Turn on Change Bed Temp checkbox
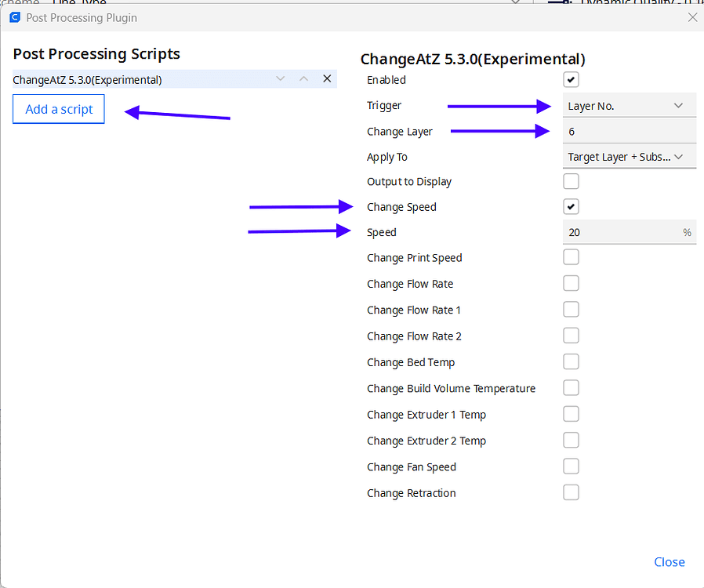Screen dimensions: 704x588 point(572,361)
